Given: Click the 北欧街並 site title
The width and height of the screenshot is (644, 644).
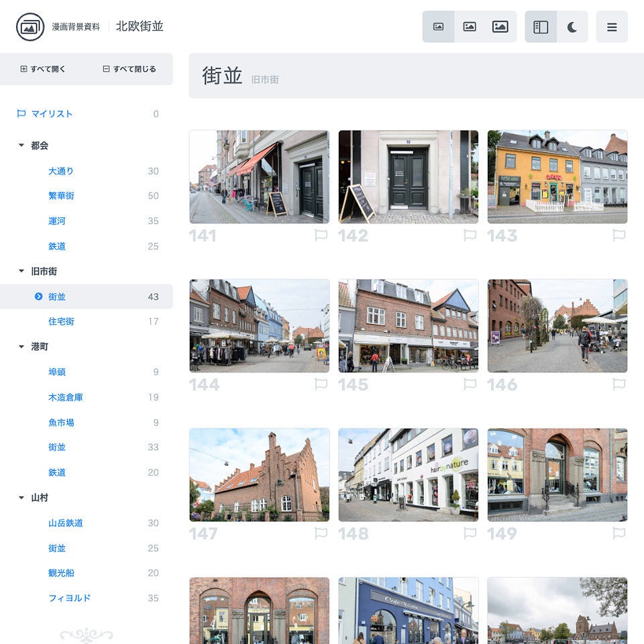Looking at the screenshot, I should [x=140, y=27].
